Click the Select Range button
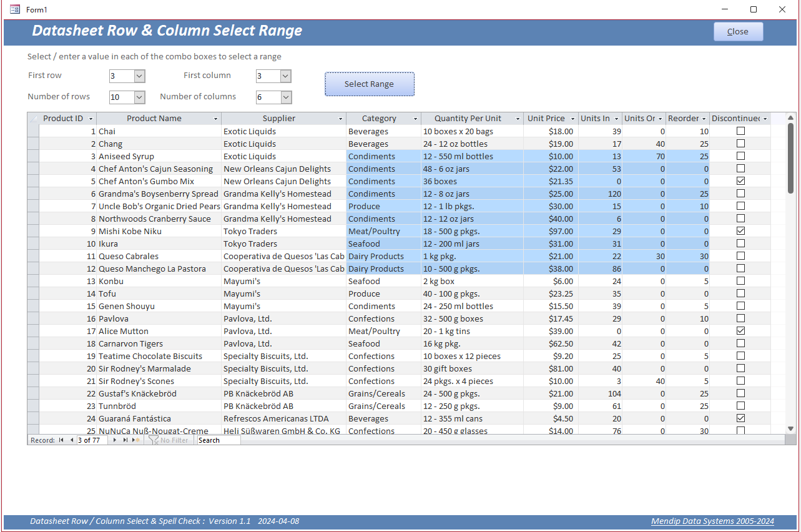 [x=370, y=84]
